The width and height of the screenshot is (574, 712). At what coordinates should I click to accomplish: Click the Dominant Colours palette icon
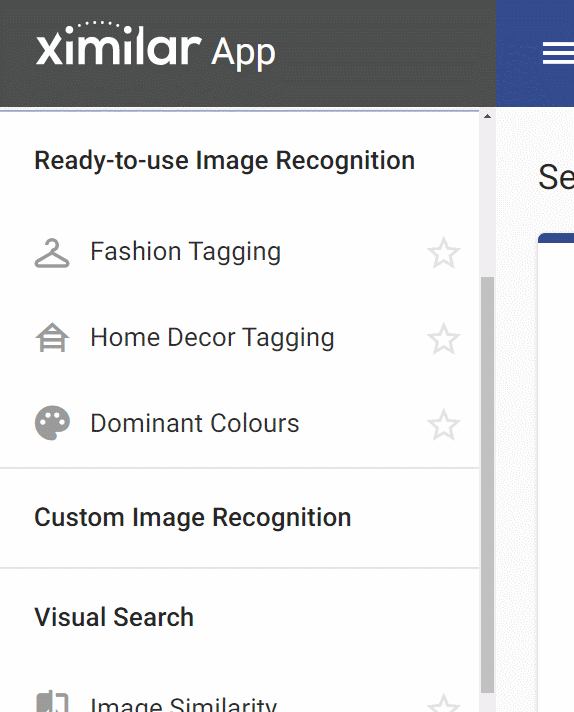click(x=52, y=423)
